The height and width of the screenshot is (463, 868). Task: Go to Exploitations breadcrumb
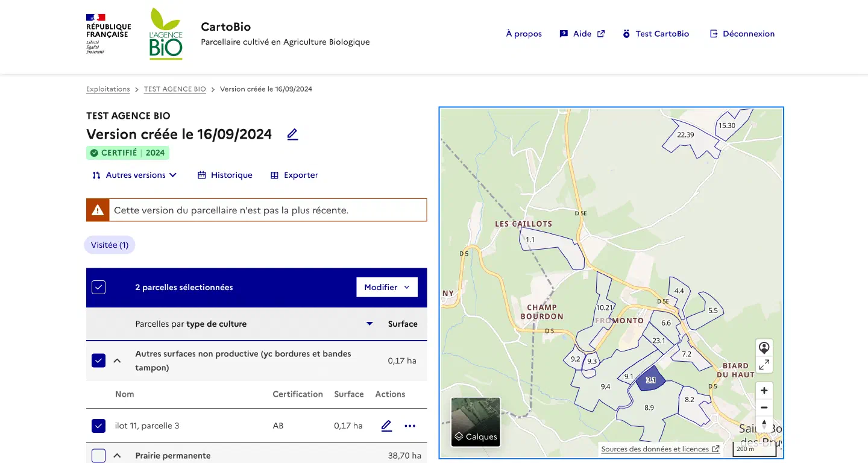tap(108, 89)
